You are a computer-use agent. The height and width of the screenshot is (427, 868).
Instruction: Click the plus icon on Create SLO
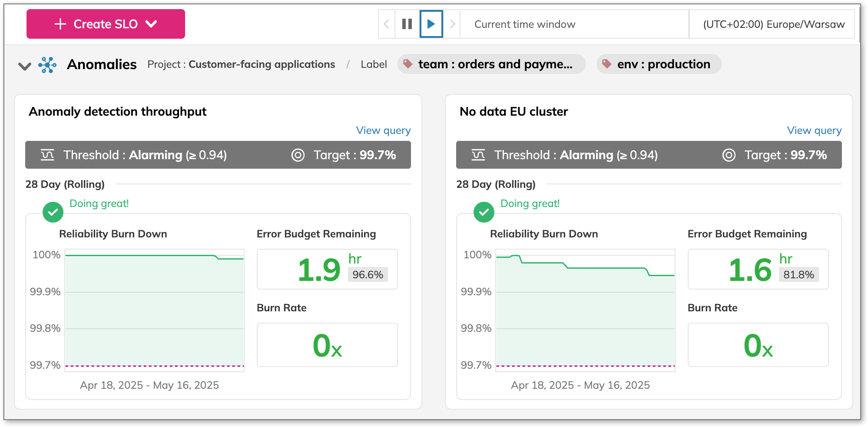pyautogui.click(x=60, y=24)
